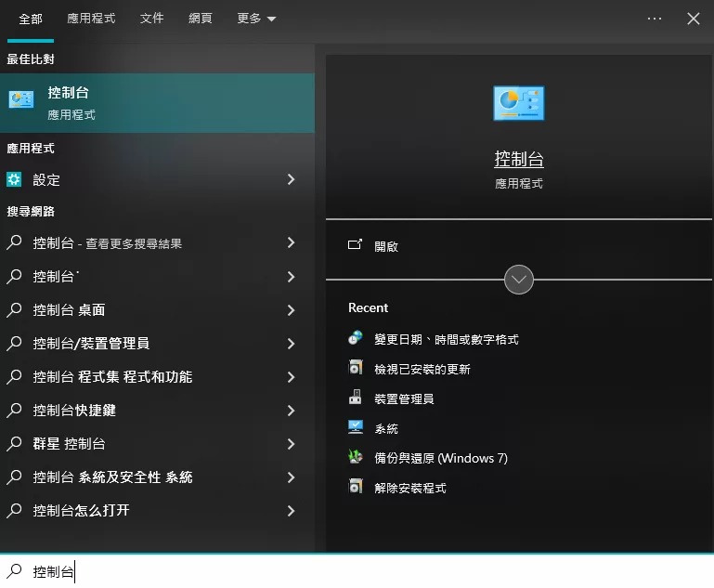Image resolution: width=714 pixels, height=588 pixels.
Task: Switch to the 應用程式 tab
Action: coord(91,19)
